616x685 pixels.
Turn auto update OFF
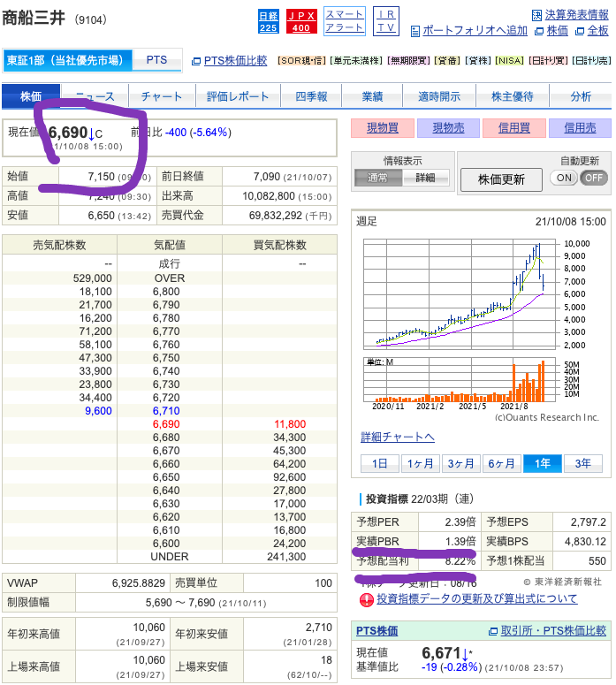[x=594, y=178]
